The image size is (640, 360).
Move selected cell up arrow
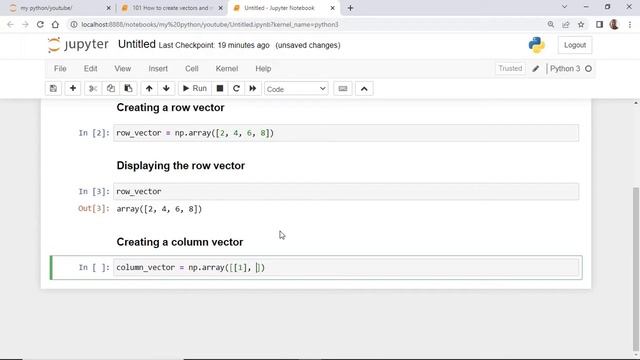click(x=149, y=89)
